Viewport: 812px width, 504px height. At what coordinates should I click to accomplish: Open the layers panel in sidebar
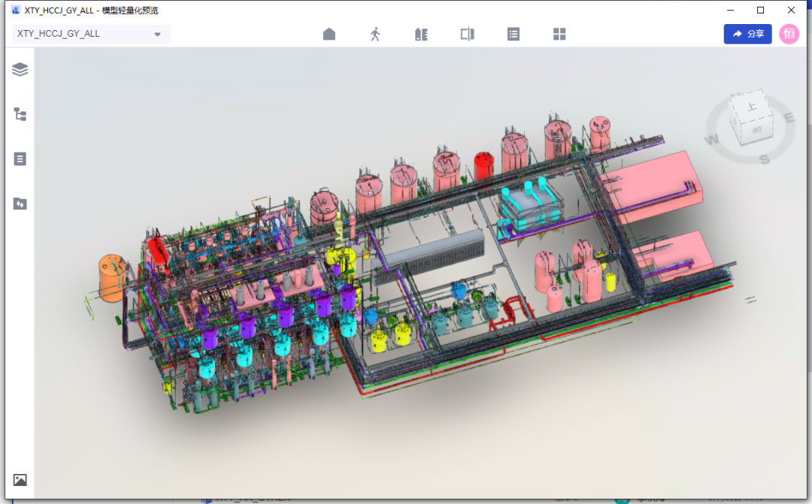coord(20,70)
